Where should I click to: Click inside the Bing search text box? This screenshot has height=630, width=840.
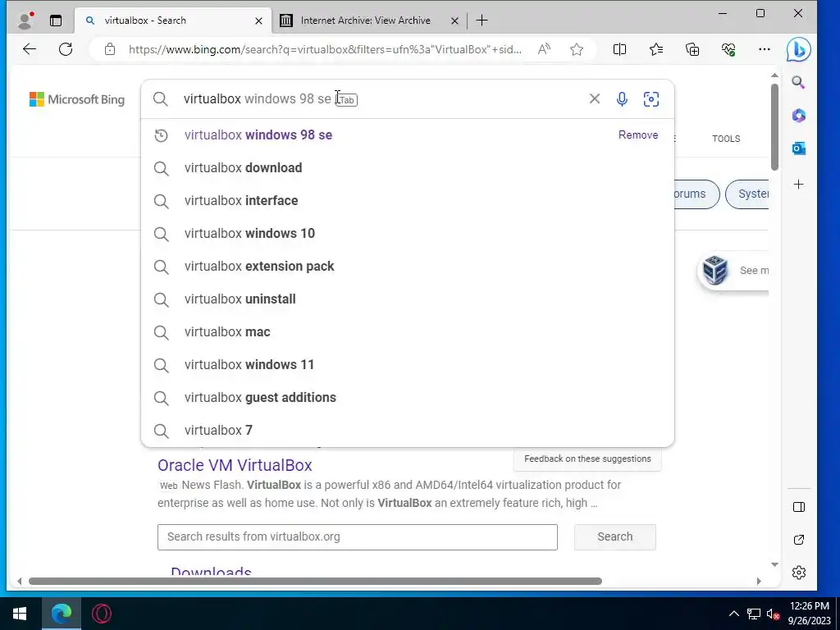point(381,99)
